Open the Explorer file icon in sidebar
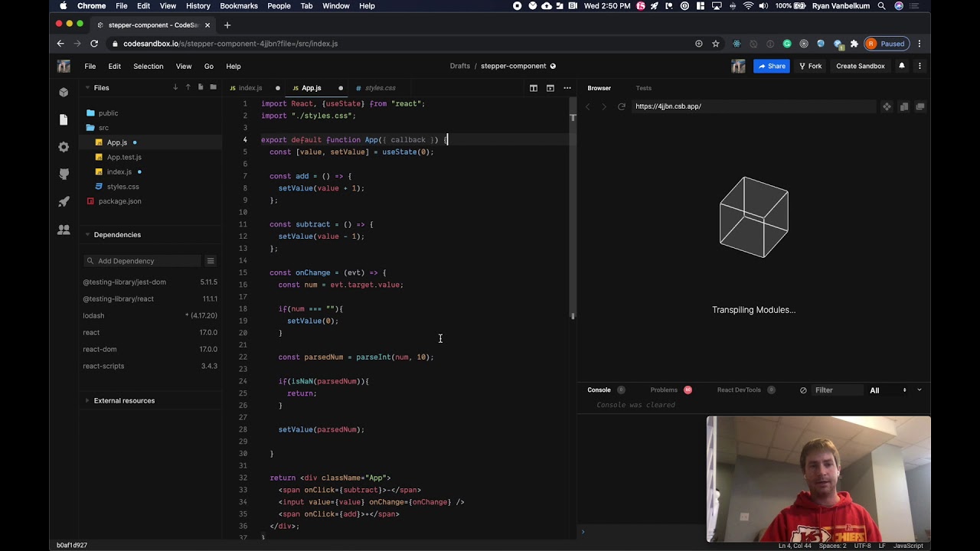Viewport: 980px width, 551px height. [64, 119]
